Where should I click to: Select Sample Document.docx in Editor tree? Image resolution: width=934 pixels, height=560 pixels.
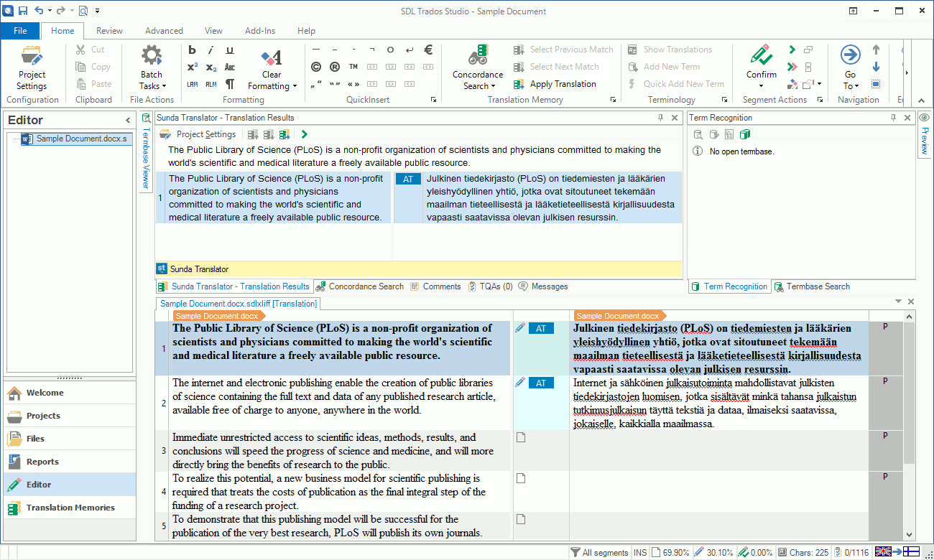click(76, 139)
